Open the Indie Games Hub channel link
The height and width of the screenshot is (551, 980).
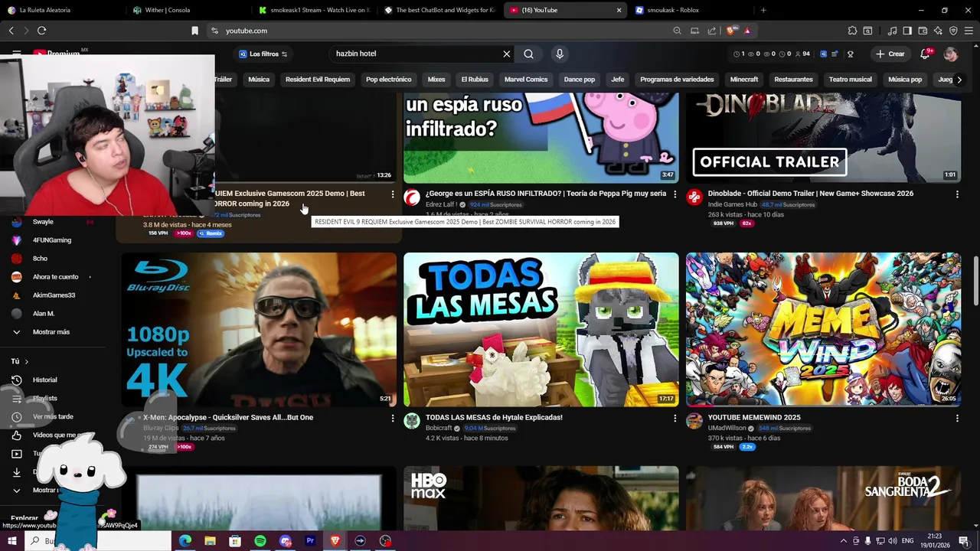[732, 205]
